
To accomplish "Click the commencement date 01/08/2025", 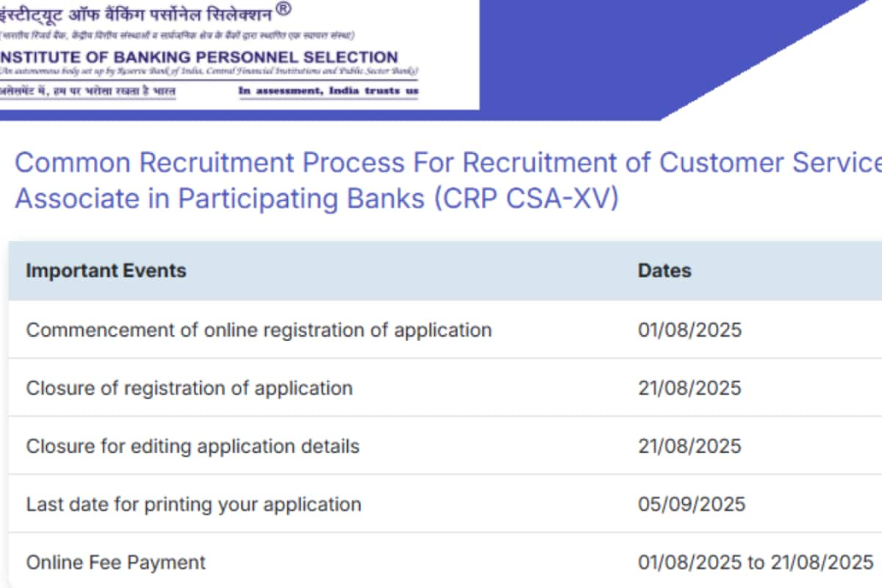I will 689,329.
